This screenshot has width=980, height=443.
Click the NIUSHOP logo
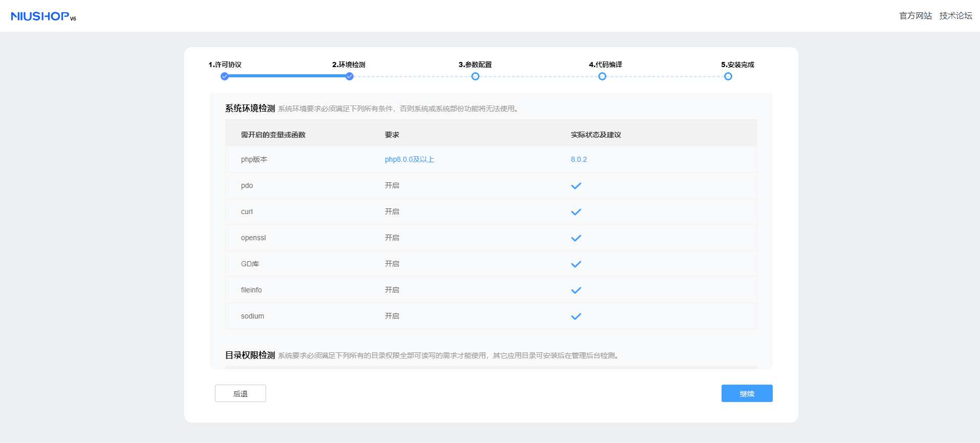[43, 16]
